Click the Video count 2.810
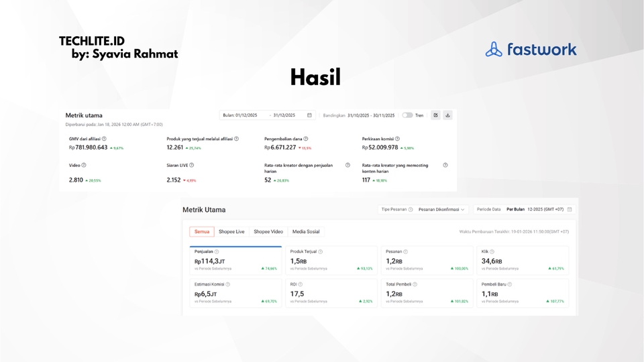The width and height of the screenshot is (644, 362). point(76,180)
